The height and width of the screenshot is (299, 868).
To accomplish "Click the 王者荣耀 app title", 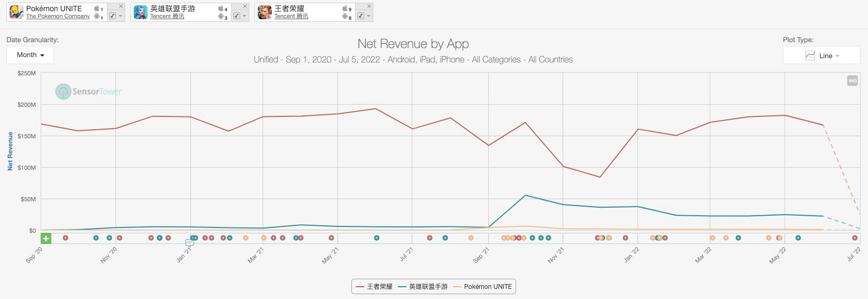I will [289, 9].
